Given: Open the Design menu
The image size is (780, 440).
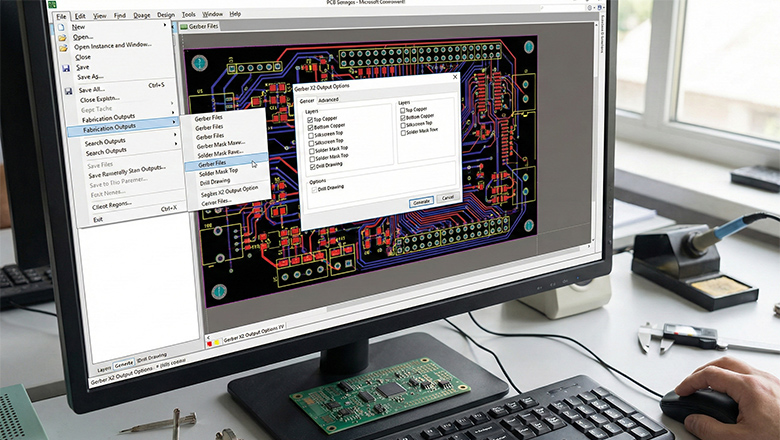Looking at the screenshot, I should 165,15.
